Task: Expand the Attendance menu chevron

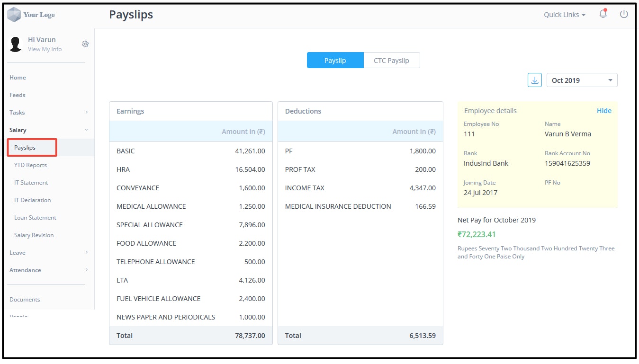Action: pyautogui.click(x=87, y=270)
